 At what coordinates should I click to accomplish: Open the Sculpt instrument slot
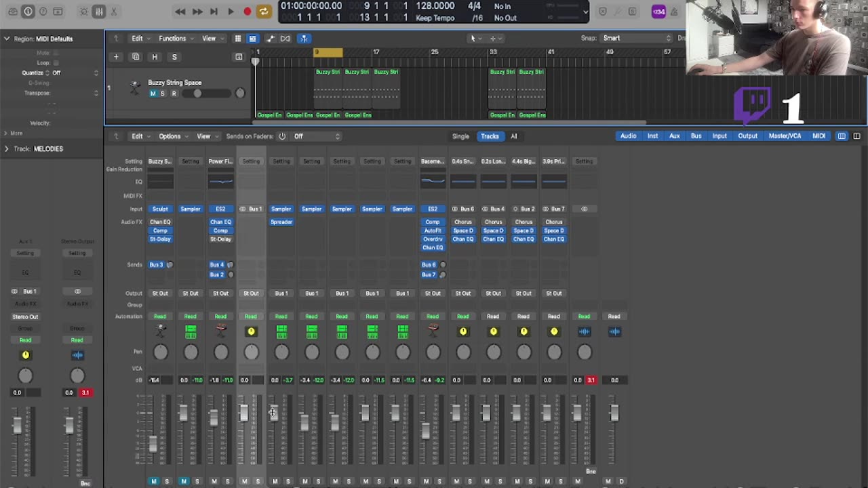(x=160, y=209)
